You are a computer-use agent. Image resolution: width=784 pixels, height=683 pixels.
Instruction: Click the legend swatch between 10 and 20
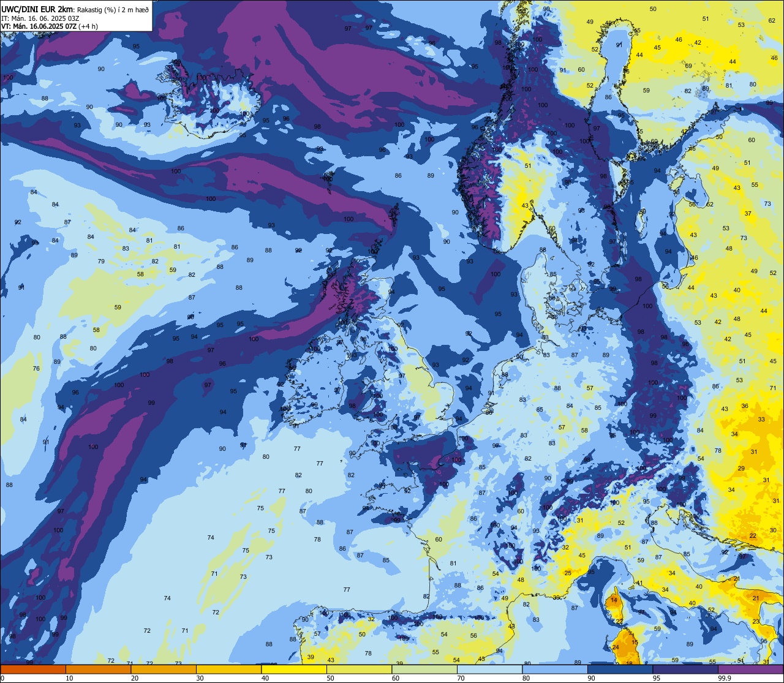(x=98, y=670)
